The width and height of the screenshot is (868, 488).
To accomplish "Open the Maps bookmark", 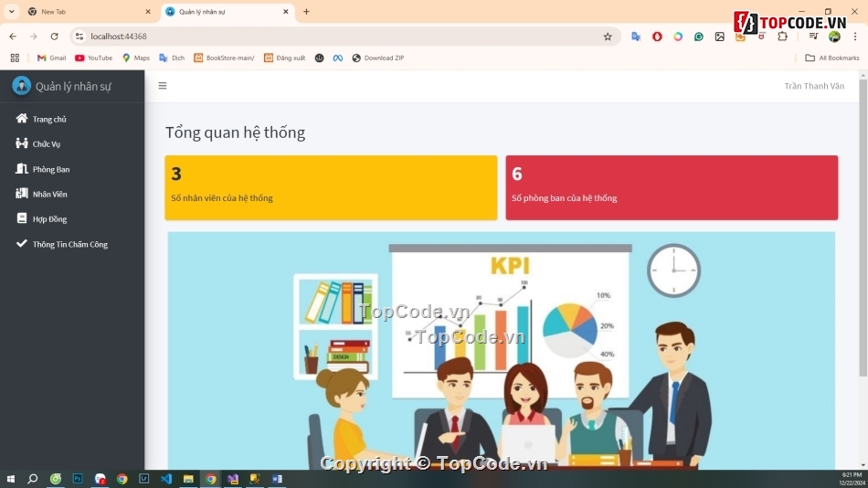I will pos(135,58).
